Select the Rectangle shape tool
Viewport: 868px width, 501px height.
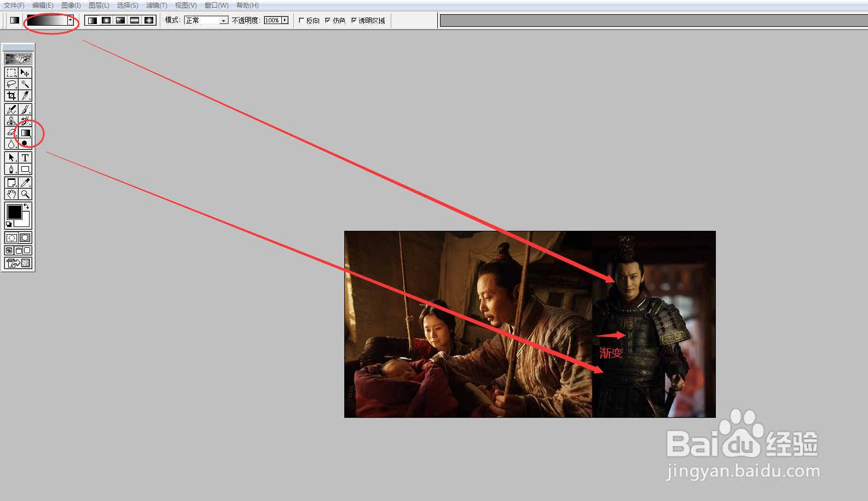click(25, 169)
